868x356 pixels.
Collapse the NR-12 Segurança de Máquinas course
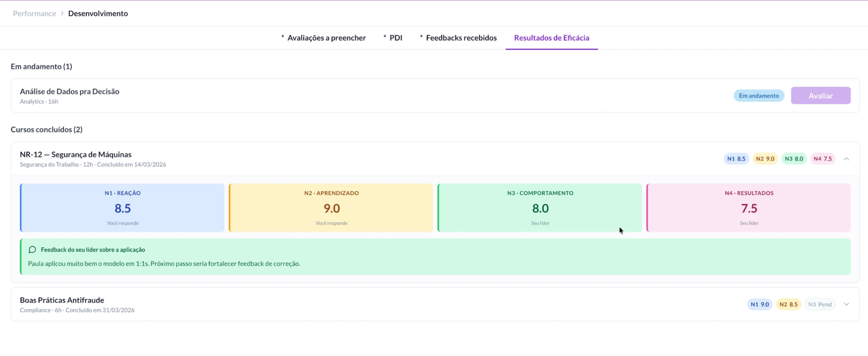[846, 159]
